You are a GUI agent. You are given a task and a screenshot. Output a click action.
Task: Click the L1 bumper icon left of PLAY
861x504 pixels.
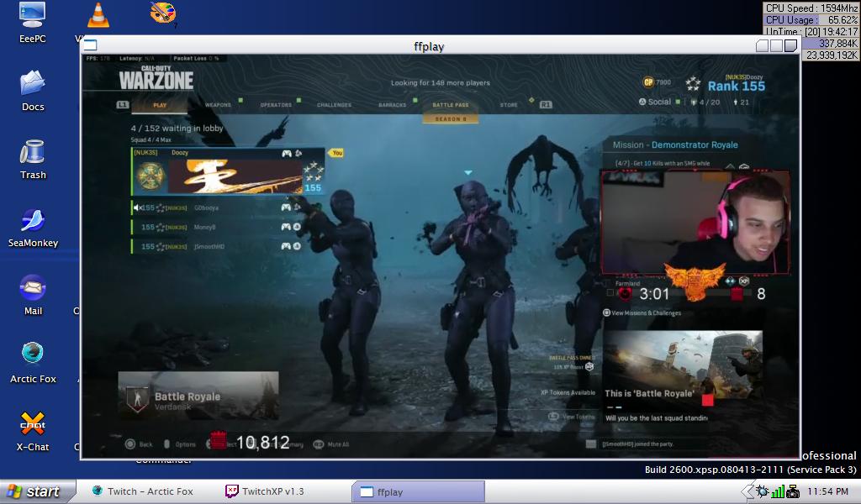click(x=123, y=105)
